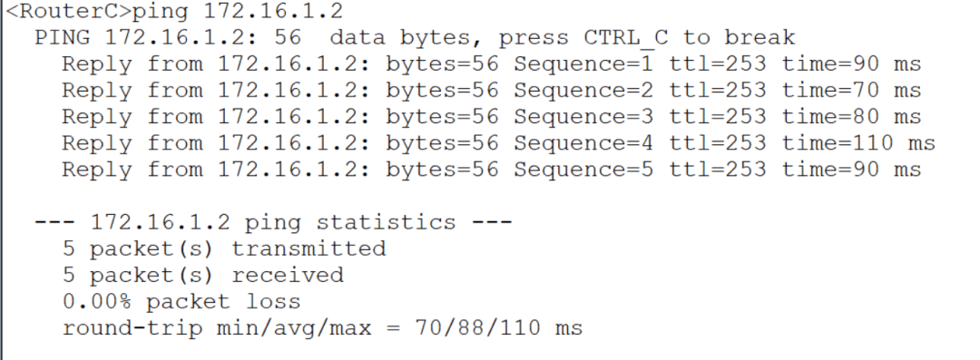Click the Sequence=1 reply line
The image size is (980, 360).
click(491, 63)
